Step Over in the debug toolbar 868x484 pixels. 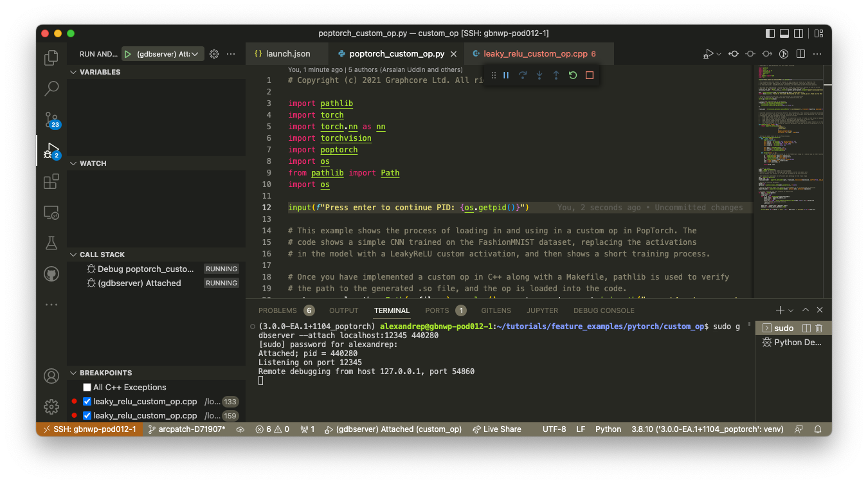(523, 75)
